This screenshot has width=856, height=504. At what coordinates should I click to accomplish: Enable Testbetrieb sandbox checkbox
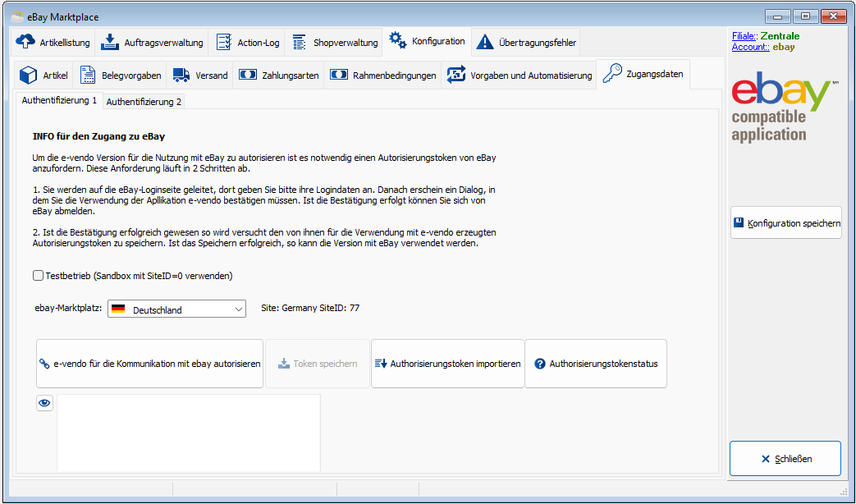(39, 276)
